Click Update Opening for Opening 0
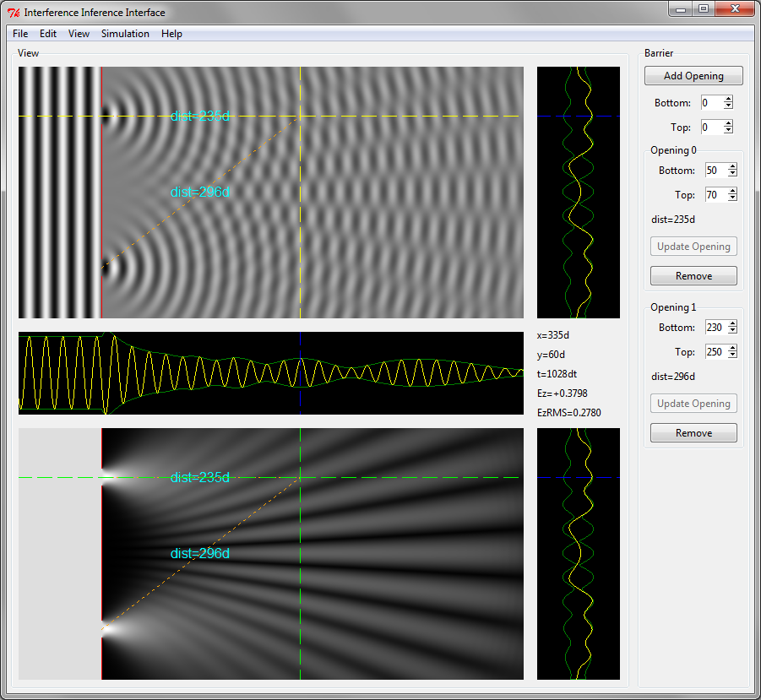The image size is (761, 700). (693, 247)
